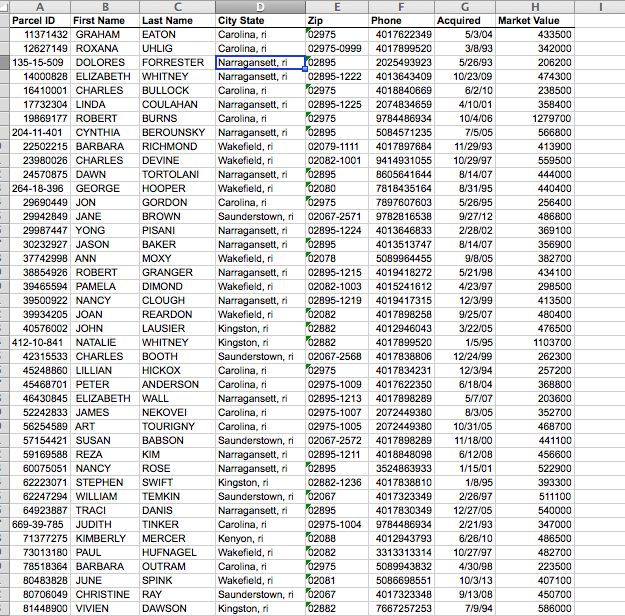This screenshot has width=625, height=616.
Task: Select zip cell 02067-2568
Action: [337, 356]
